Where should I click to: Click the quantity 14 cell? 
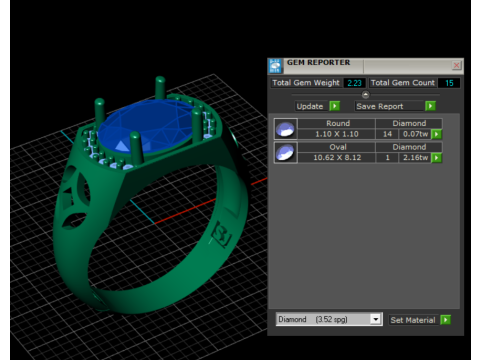[x=387, y=134]
